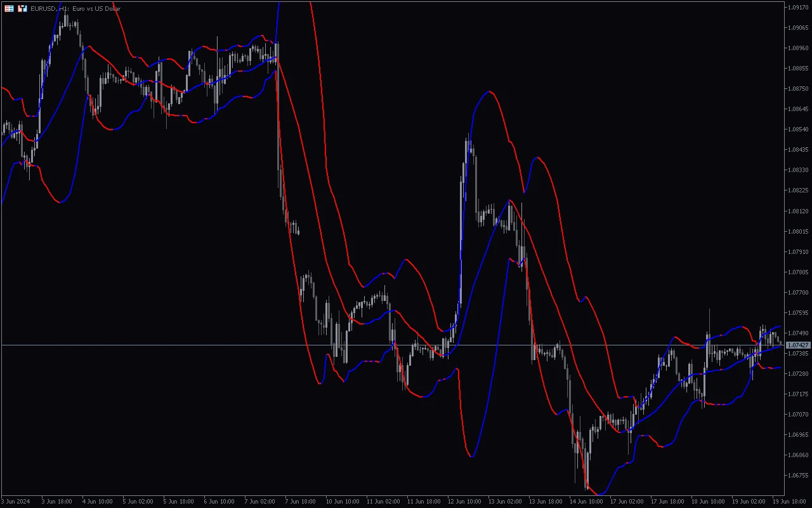Click the 1.07175 price axis label

pyautogui.click(x=797, y=394)
